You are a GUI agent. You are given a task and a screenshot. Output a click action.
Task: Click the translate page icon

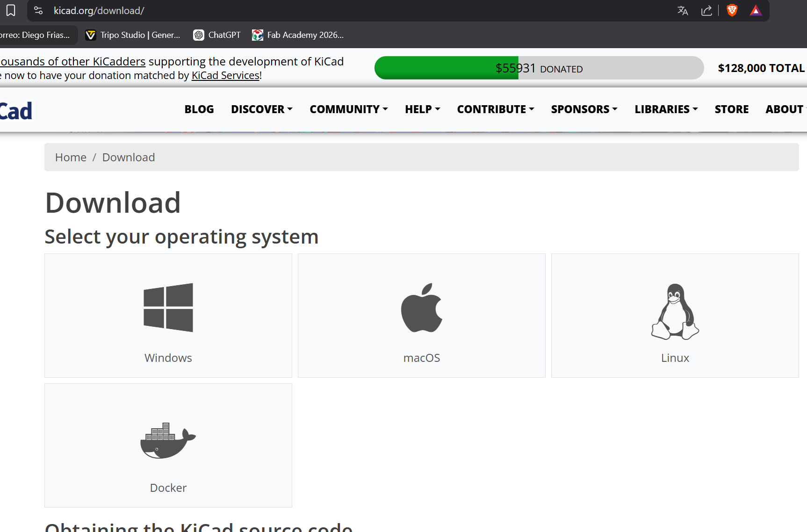(x=683, y=10)
